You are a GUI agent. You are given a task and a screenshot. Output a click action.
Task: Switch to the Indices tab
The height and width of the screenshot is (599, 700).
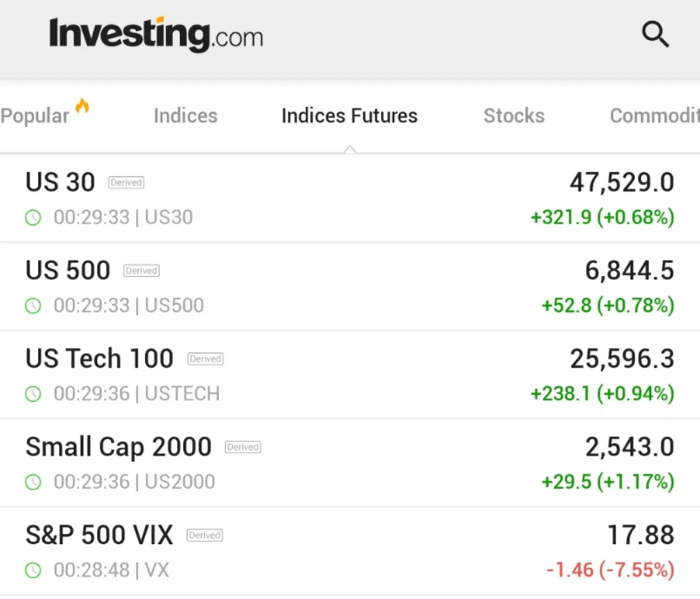click(185, 115)
